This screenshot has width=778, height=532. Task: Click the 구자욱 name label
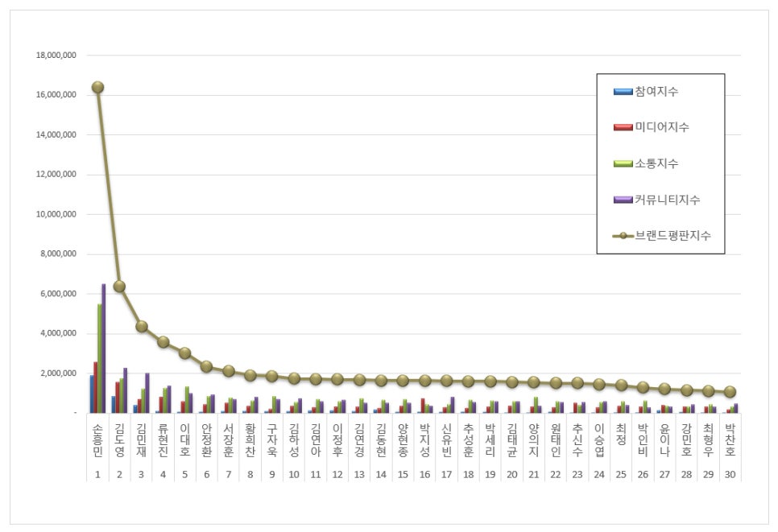click(x=272, y=439)
